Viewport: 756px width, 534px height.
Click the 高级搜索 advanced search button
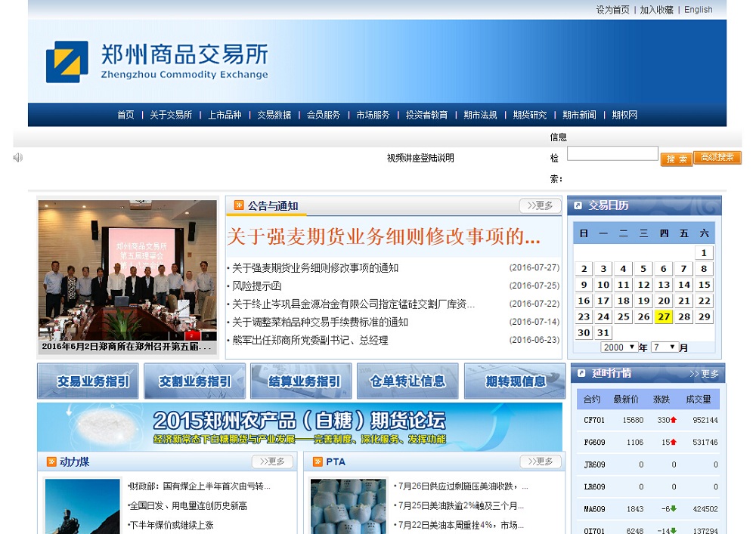tap(717, 157)
